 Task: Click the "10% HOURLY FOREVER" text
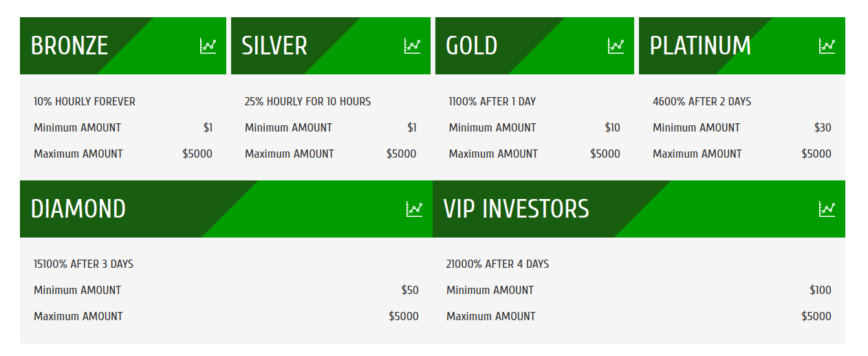[x=85, y=102]
